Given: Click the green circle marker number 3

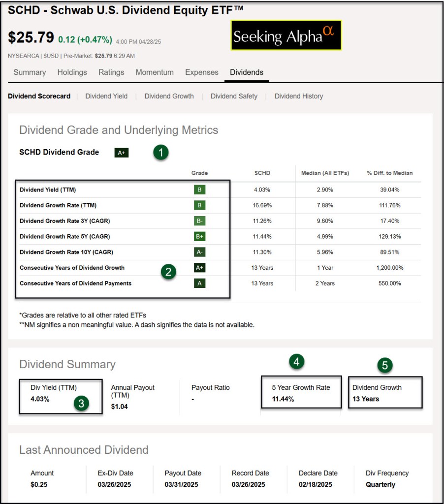Looking at the screenshot, I should 82,404.
